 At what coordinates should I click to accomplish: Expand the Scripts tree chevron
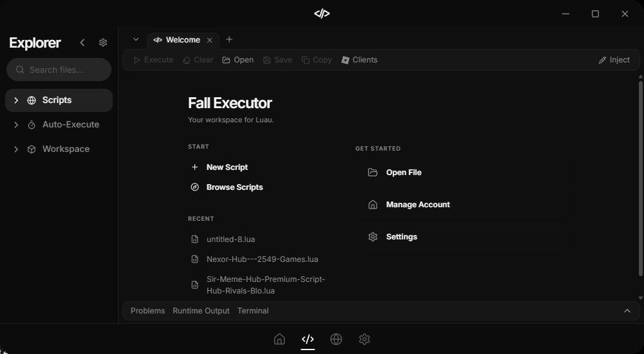point(16,100)
